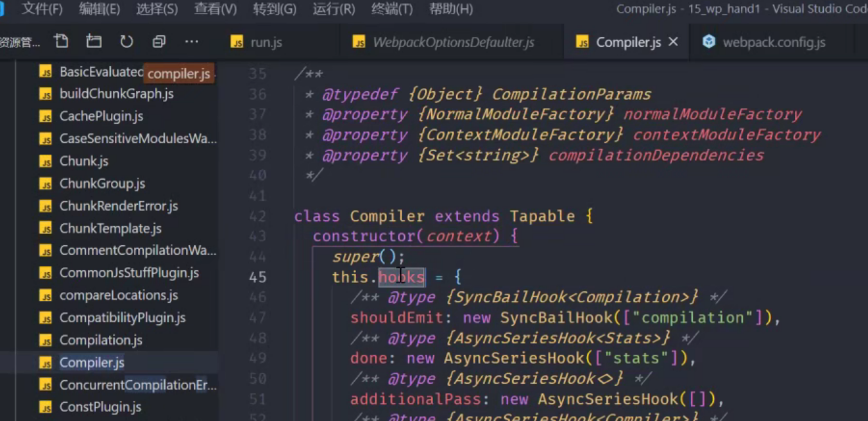Close the Compiler.js editor tab
Viewport: 868px width, 421px height.
pyautogui.click(x=673, y=42)
